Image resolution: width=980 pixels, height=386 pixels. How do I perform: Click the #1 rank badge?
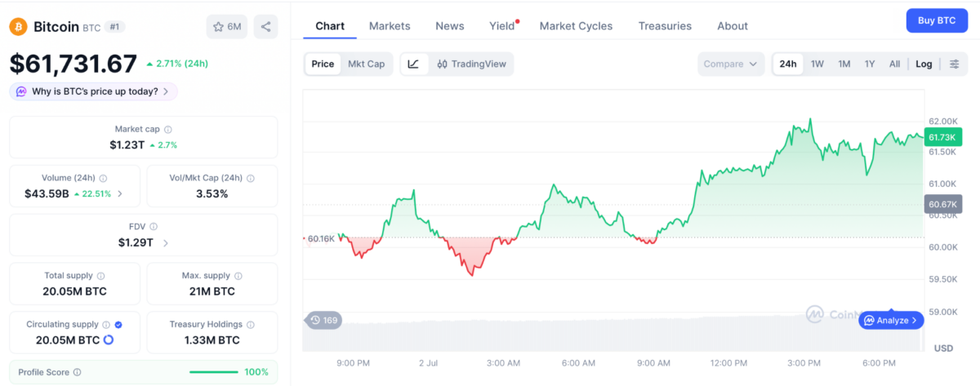pyautogui.click(x=115, y=27)
